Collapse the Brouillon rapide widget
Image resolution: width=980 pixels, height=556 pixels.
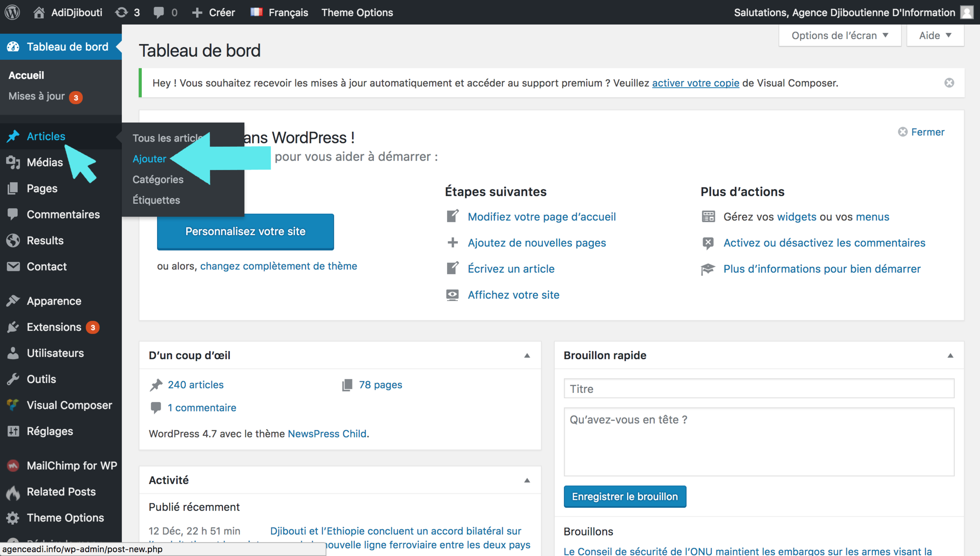pyautogui.click(x=950, y=355)
